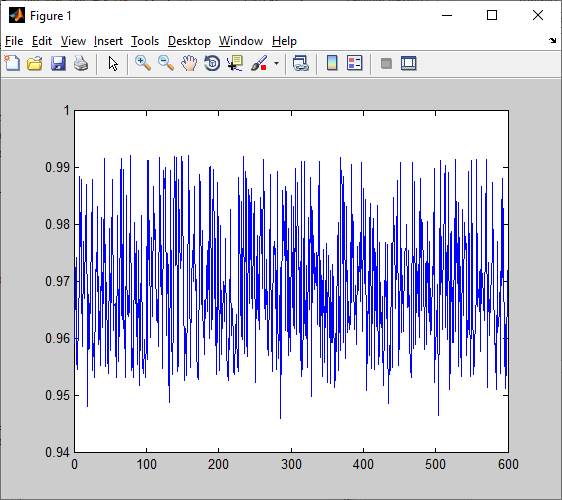Save the figure with the floppy disk icon
562x500 pixels.
(x=58, y=64)
